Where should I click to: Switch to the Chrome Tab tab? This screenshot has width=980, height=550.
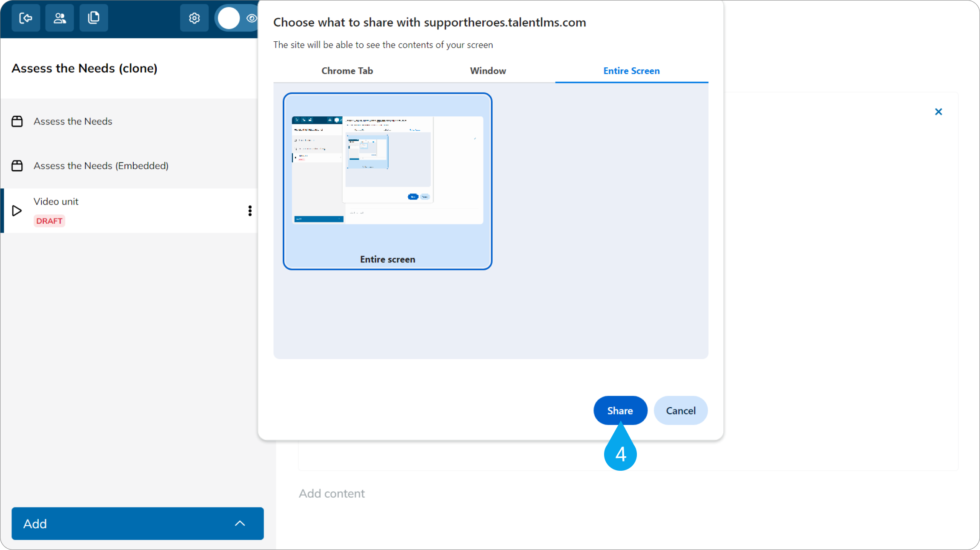347,71
